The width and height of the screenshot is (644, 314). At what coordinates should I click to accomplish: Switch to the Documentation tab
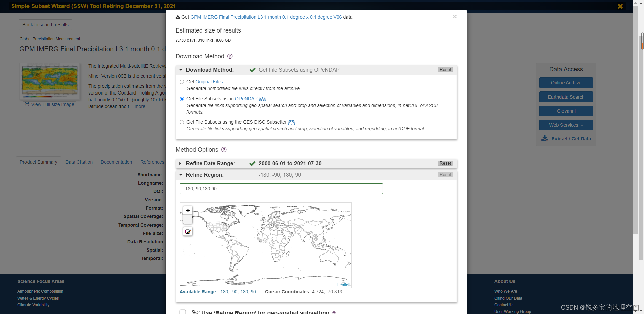[116, 162]
